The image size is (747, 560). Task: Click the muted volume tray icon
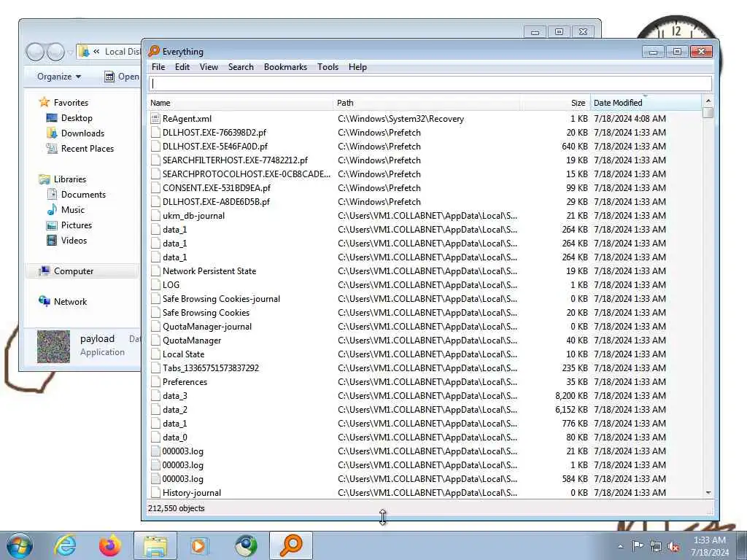click(x=673, y=547)
